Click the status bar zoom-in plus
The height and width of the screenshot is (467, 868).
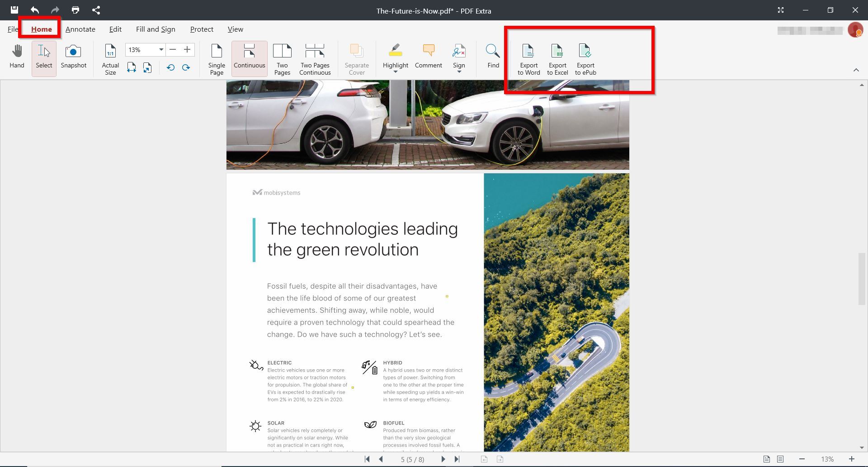pos(852,459)
